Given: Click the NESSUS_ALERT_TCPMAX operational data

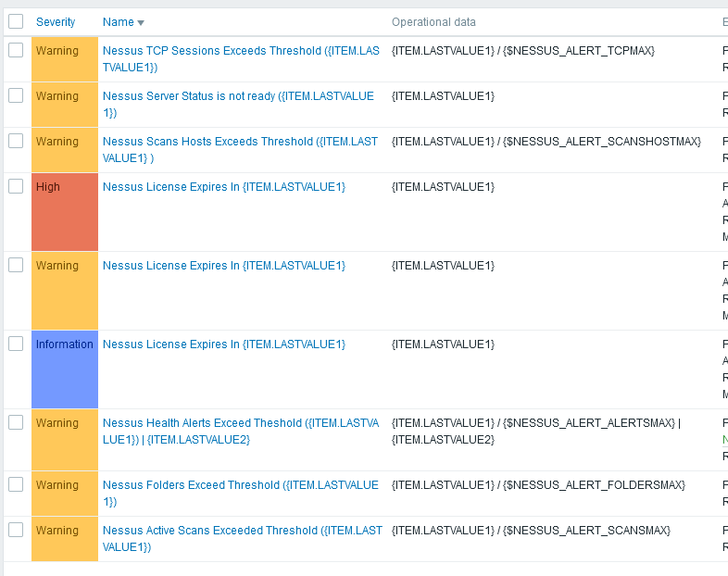Looking at the screenshot, I should 522,51.
